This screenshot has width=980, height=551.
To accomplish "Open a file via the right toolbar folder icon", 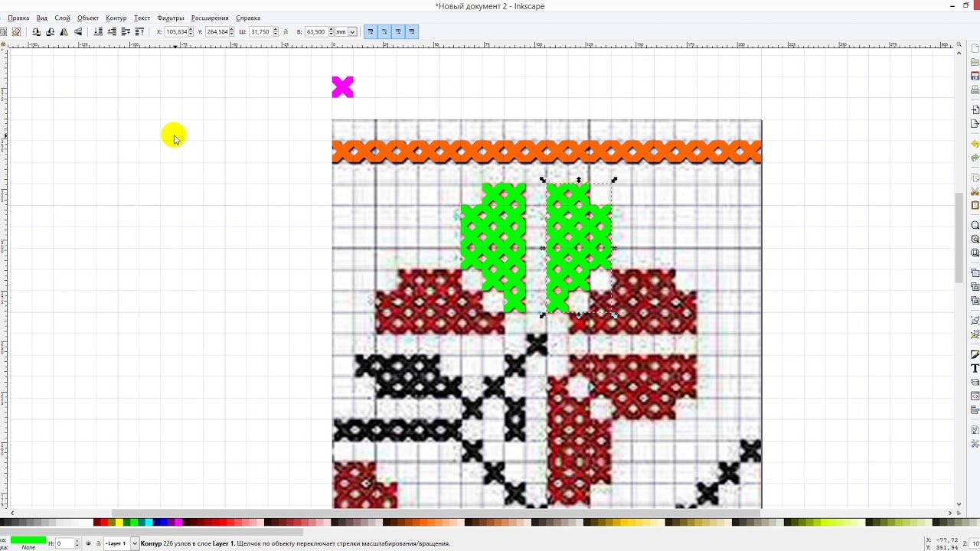I will click(975, 62).
